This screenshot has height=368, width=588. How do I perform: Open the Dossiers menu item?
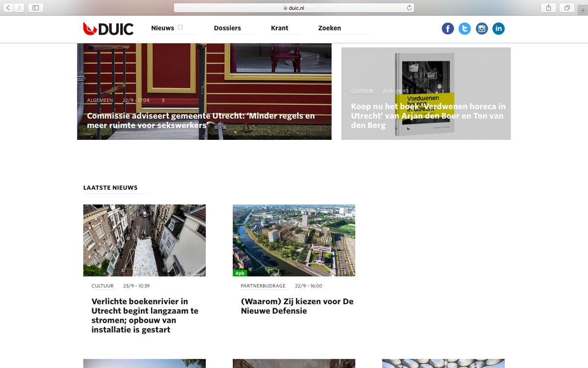(x=227, y=28)
